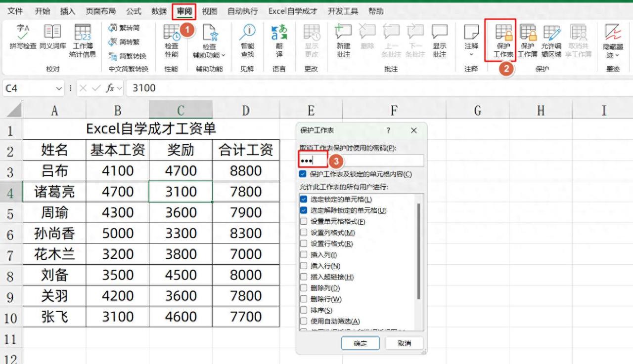
Task: Click the password input field
Action: point(362,161)
